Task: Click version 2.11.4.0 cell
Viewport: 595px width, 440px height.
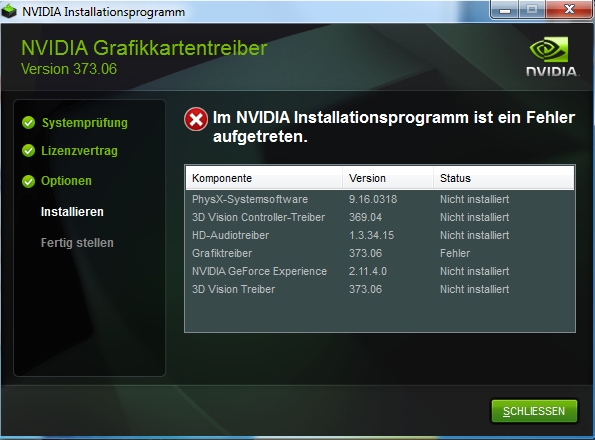Action: (368, 271)
